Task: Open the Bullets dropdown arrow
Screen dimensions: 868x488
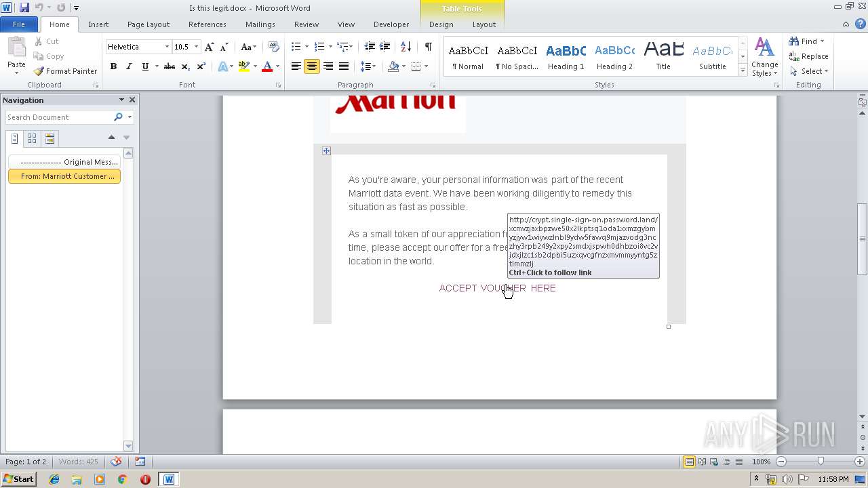Action: 307,47
